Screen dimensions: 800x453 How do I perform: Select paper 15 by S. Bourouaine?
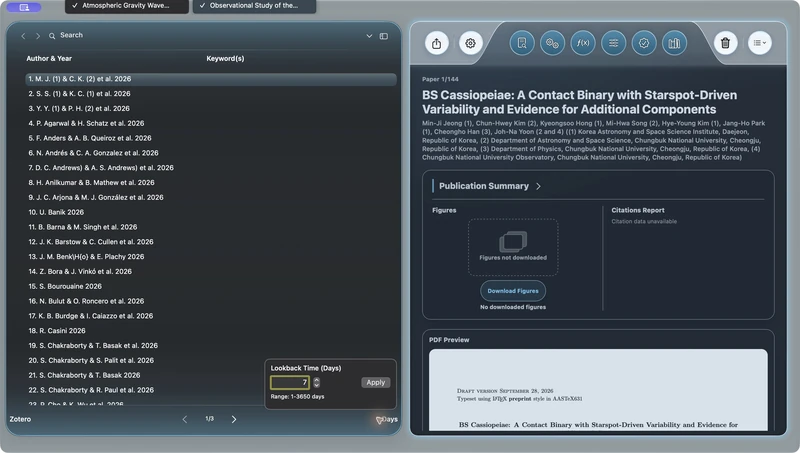coord(211,286)
